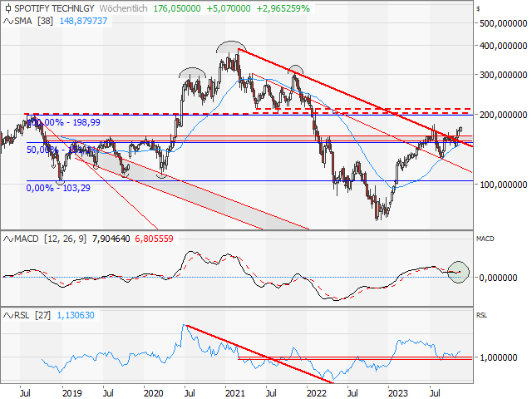Screen dimensions: 532x399
Task: Click the Fibonacci label 0,00% - 103,29
Action: click(x=58, y=188)
